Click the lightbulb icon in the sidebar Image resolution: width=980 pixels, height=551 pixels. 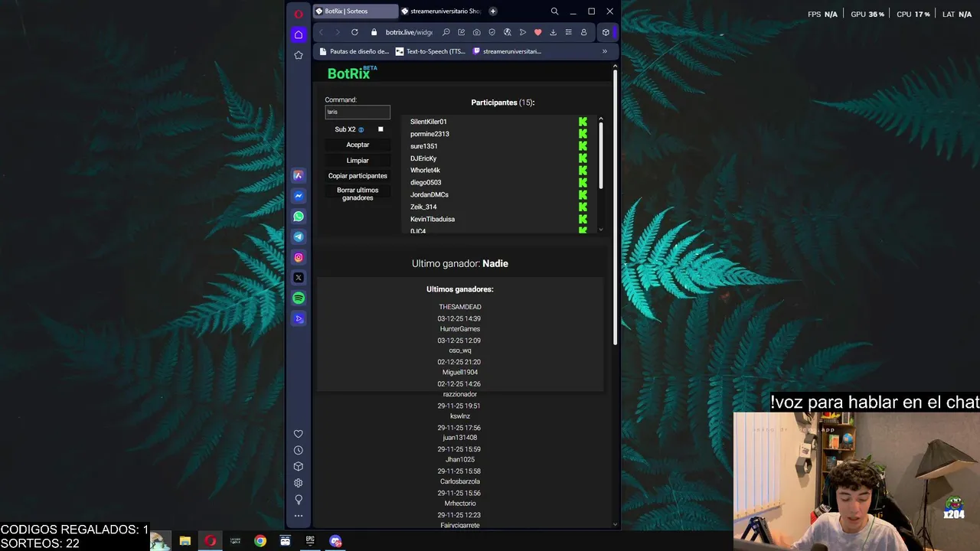(299, 499)
